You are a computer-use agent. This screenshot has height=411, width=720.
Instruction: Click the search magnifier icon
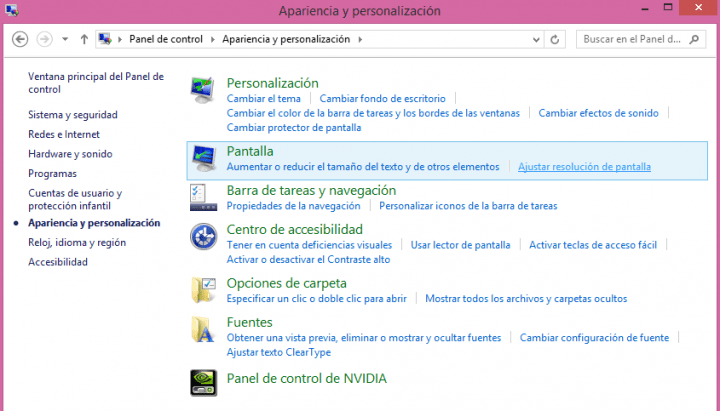(x=694, y=39)
